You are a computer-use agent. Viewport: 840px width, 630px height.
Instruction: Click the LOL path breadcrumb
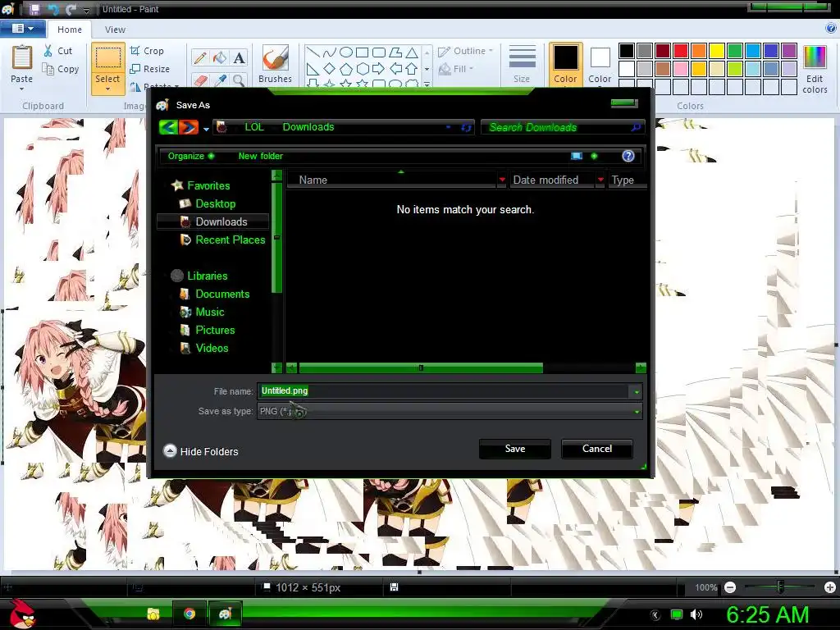254,127
